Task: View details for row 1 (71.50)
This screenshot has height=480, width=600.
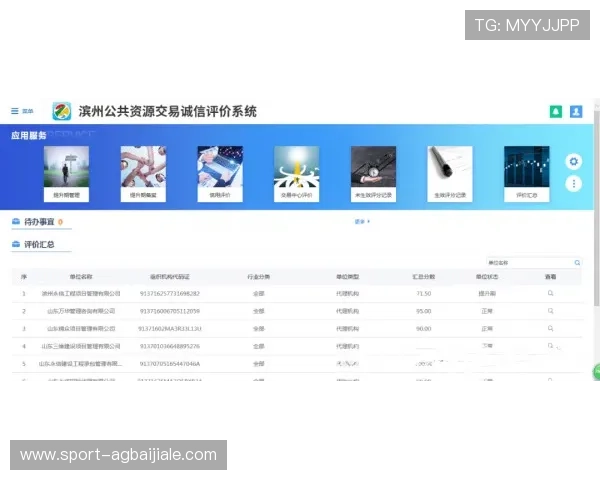Action: (550, 293)
